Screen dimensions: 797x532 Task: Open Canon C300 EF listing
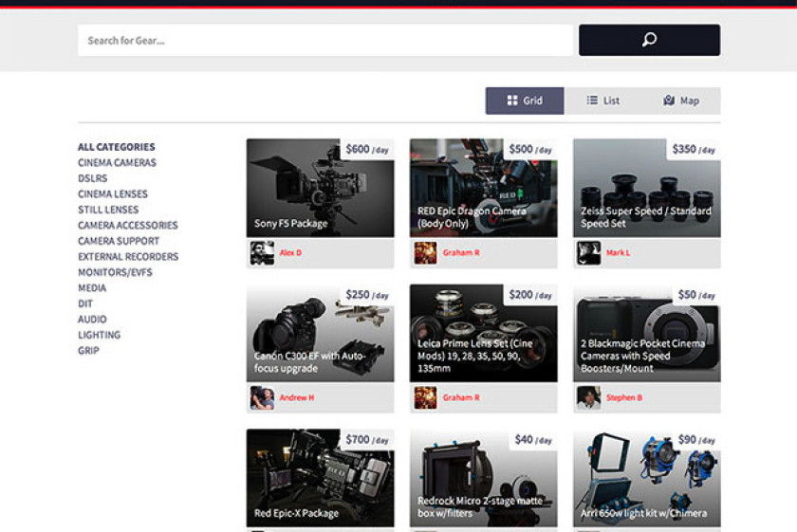point(321,333)
